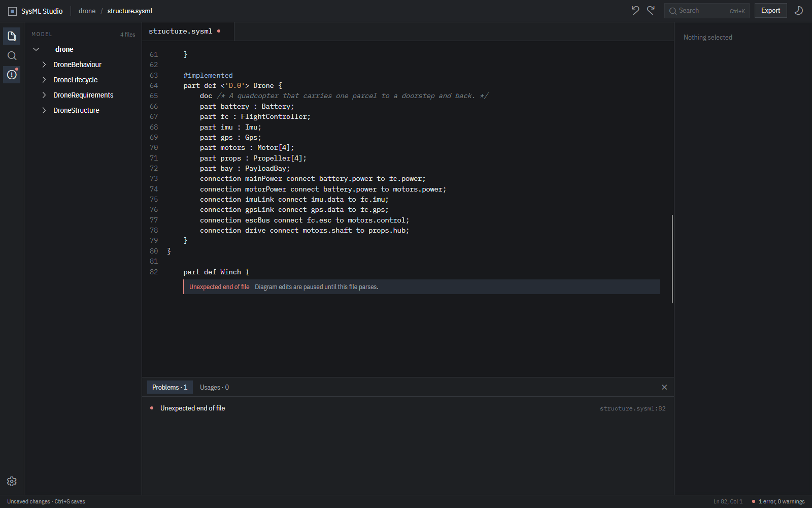
Task: Click the MODEL panel header
Action: point(42,34)
